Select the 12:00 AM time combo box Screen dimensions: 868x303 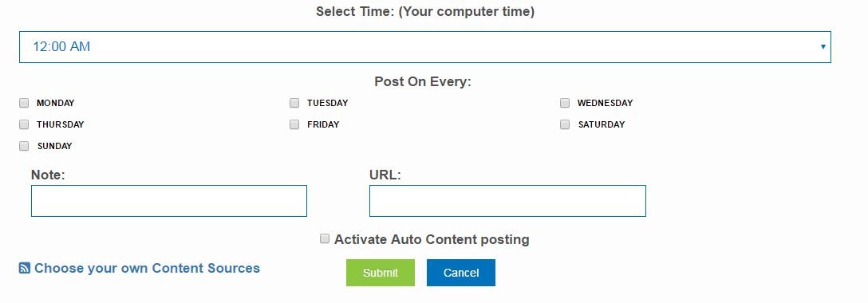tap(424, 47)
